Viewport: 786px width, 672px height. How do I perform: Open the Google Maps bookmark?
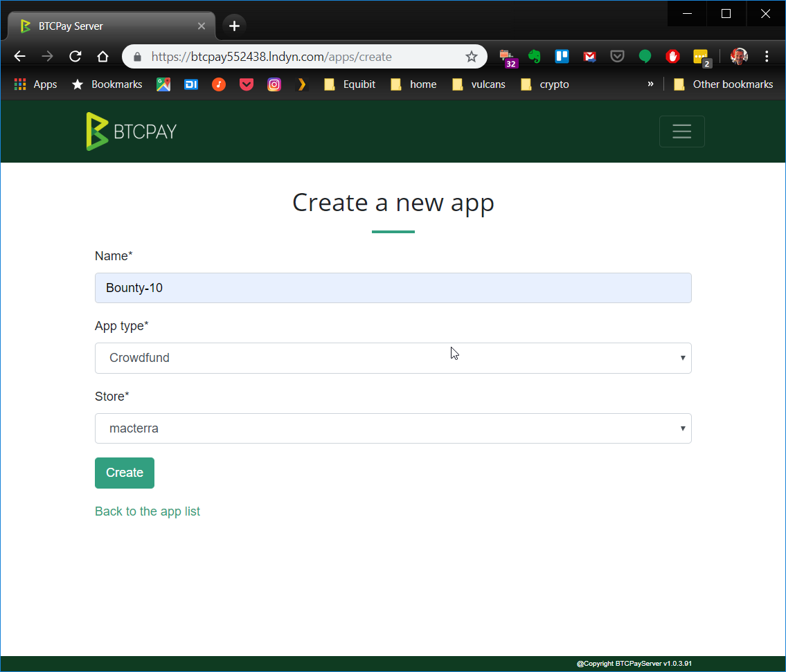click(x=163, y=84)
